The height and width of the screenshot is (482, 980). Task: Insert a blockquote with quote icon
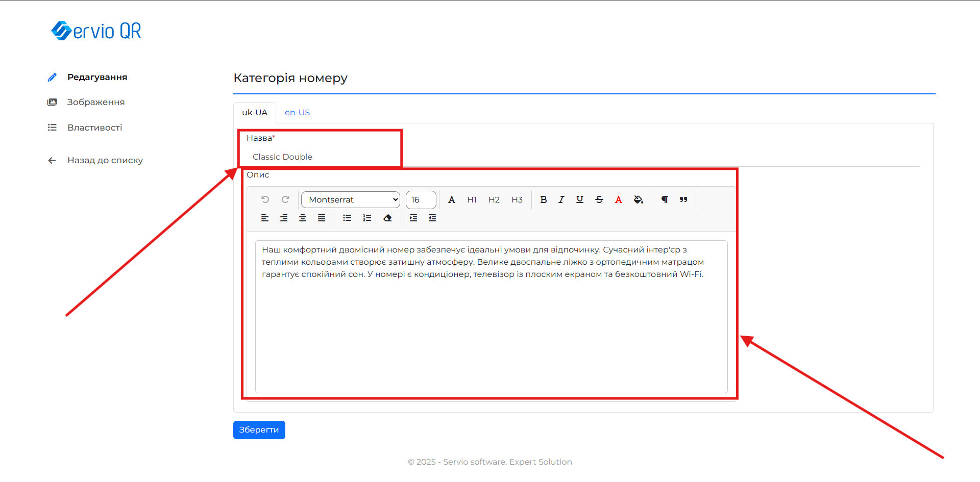[683, 199]
